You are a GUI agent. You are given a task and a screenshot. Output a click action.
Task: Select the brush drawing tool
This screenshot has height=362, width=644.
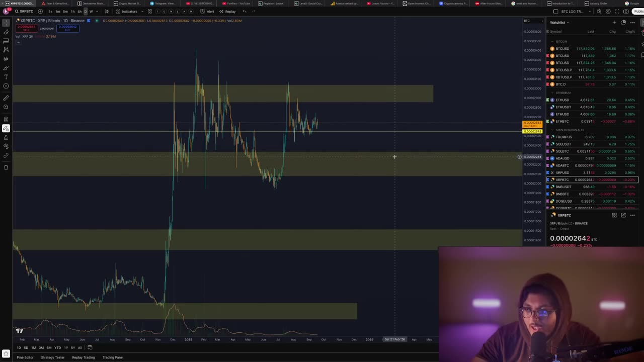coord(6,68)
